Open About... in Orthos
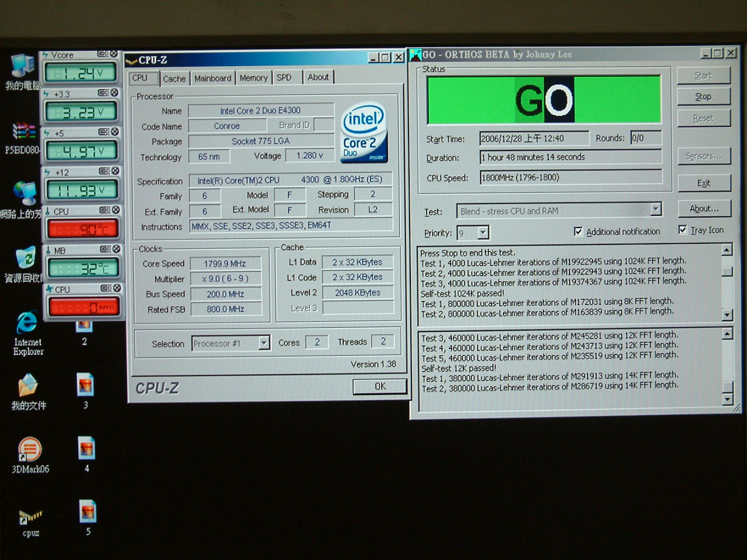Screen dimensions: 747x560 704,208
